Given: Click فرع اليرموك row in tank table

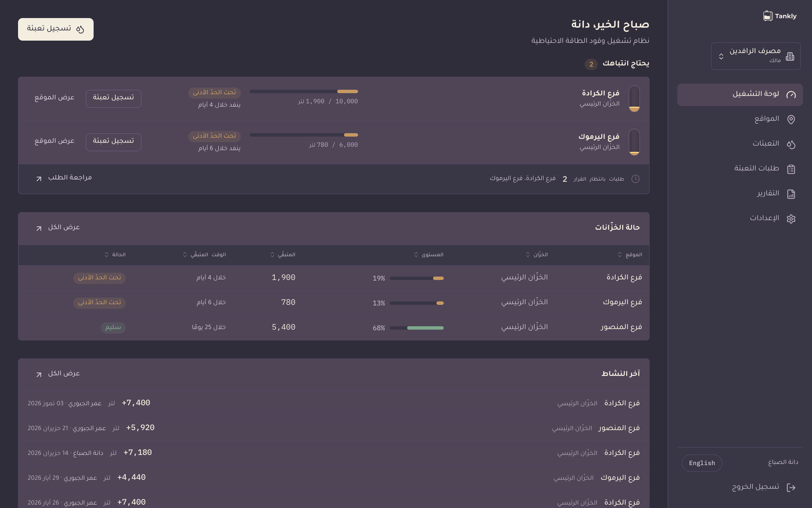Looking at the screenshot, I should click(334, 303).
